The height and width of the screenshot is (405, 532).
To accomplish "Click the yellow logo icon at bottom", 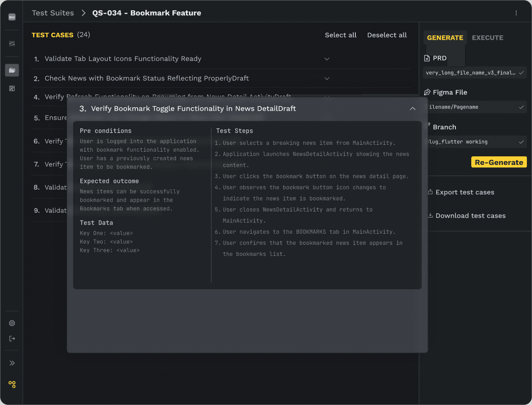I will pos(12,384).
